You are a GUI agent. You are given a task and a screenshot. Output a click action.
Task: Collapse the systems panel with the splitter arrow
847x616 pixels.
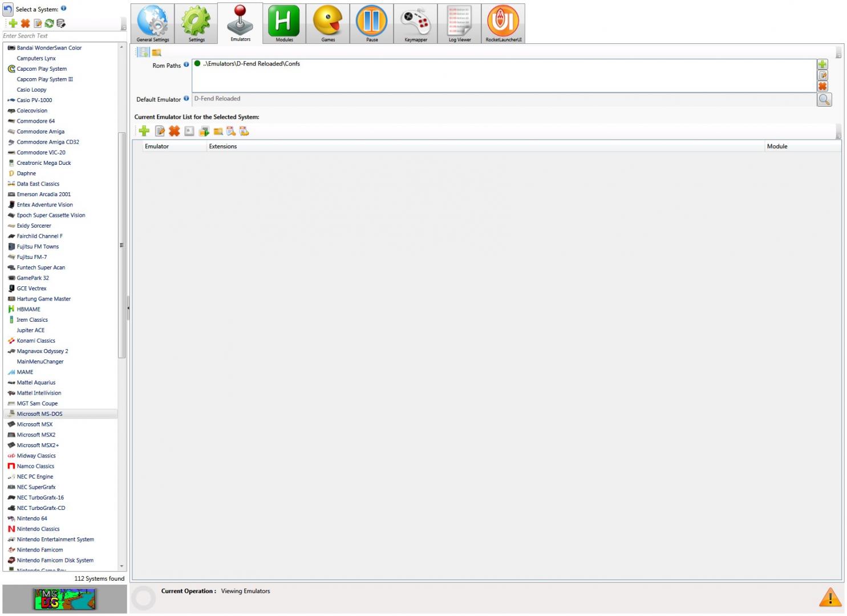click(x=128, y=308)
